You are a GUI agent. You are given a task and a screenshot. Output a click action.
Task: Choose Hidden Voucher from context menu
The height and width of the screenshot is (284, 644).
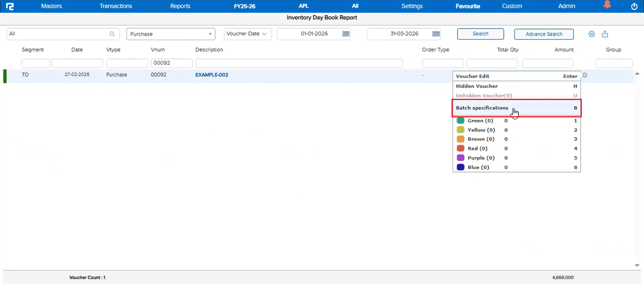[x=516, y=86]
